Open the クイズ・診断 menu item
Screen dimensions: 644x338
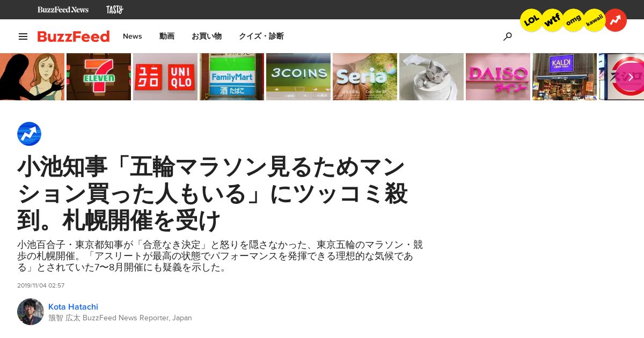point(261,36)
